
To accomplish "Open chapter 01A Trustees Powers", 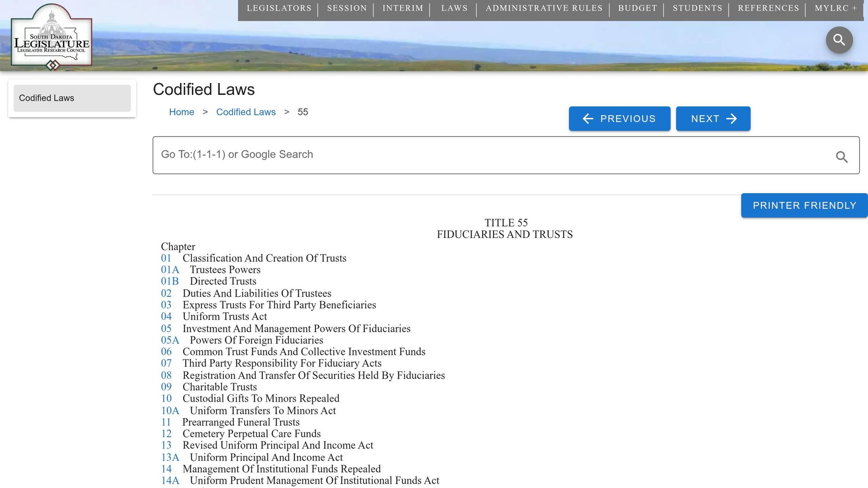I will (170, 270).
